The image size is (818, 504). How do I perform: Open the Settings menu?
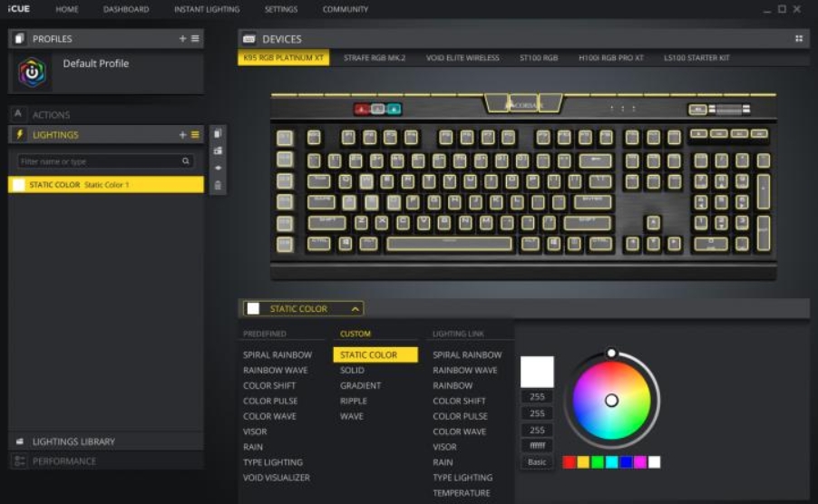coord(280,9)
